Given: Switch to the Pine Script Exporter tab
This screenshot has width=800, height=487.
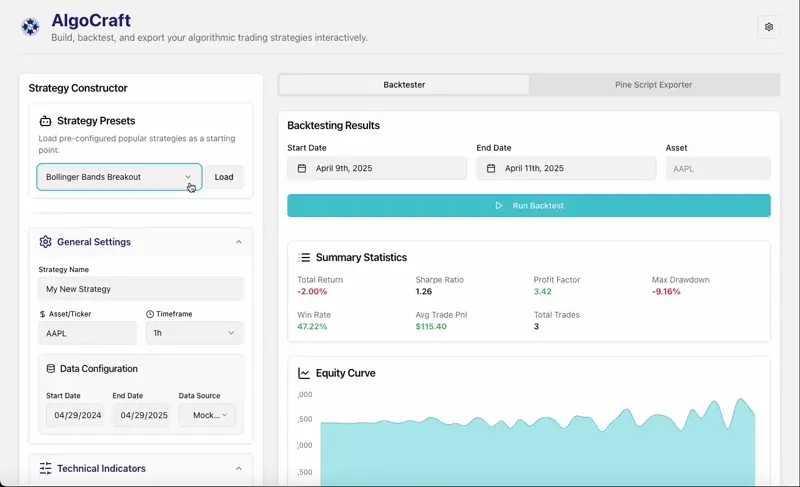Looking at the screenshot, I should tap(653, 85).
